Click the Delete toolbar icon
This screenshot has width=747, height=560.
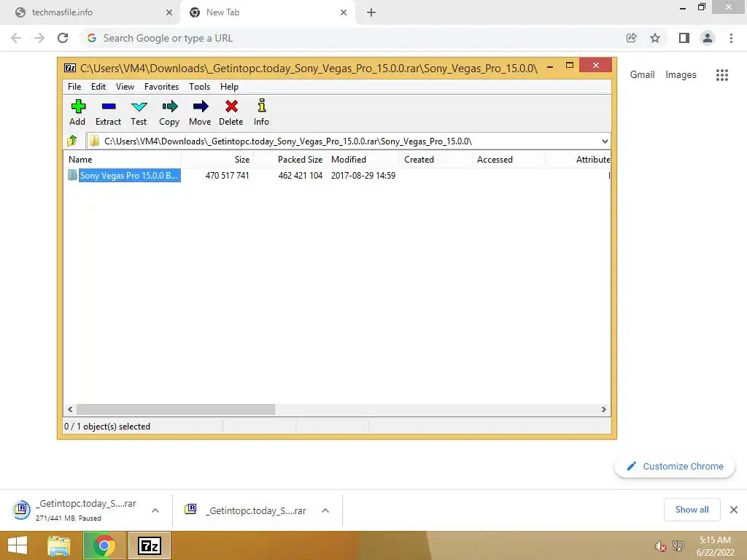click(x=231, y=112)
